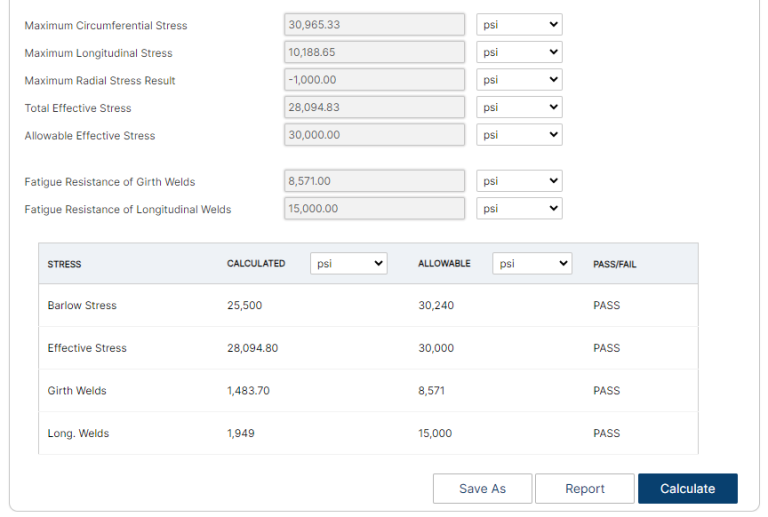The height and width of the screenshot is (517, 768).
Task: Open unit dropdown for Maximum Circumferential Stress
Action: coord(518,25)
